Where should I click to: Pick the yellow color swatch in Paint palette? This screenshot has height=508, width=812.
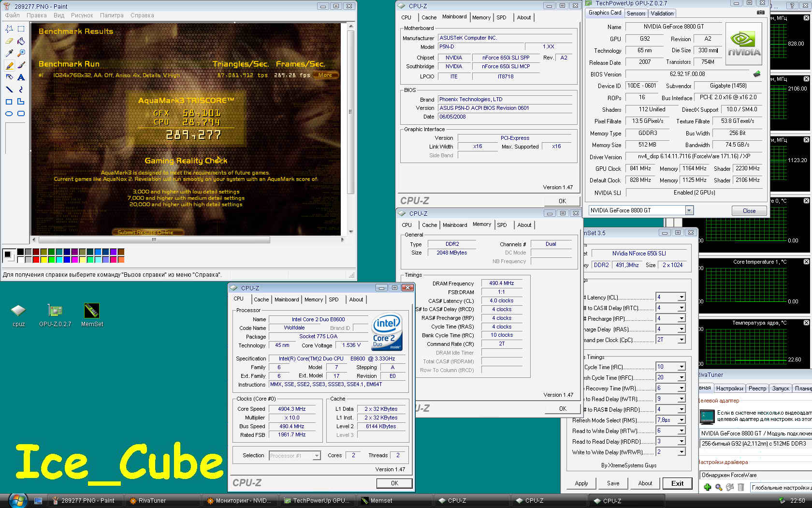(44, 259)
